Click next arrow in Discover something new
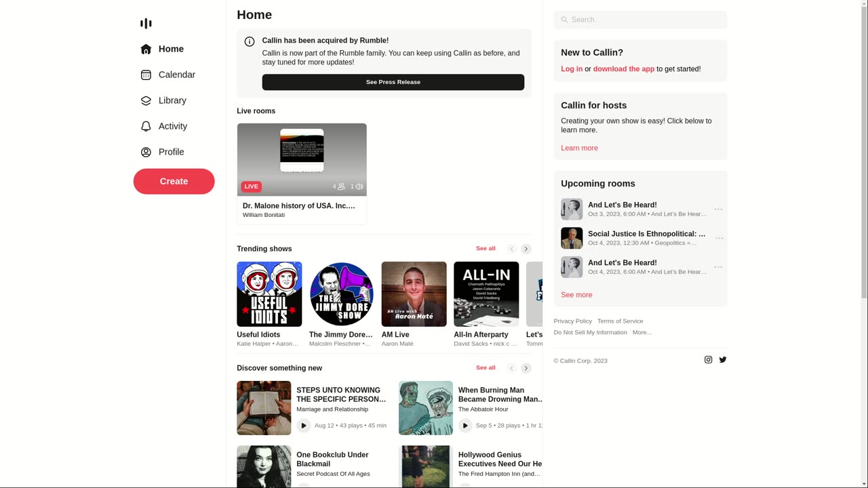The image size is (868, 488). coord(526,368)
